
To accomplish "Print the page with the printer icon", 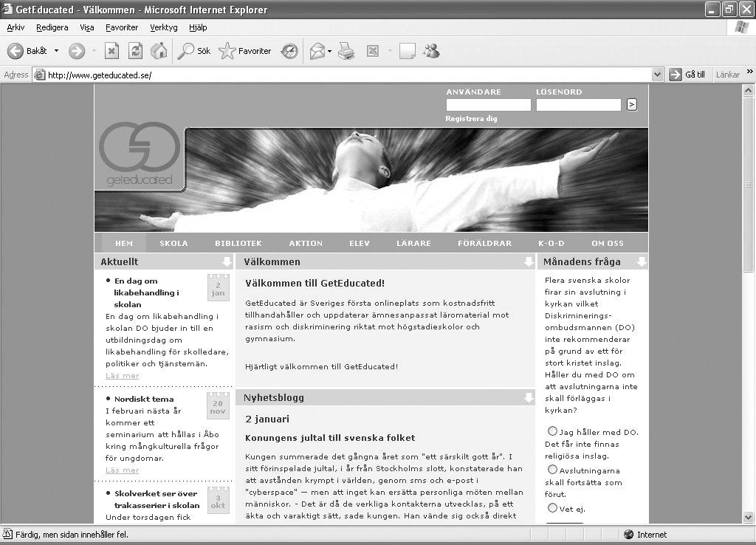I will pos(346,51).
